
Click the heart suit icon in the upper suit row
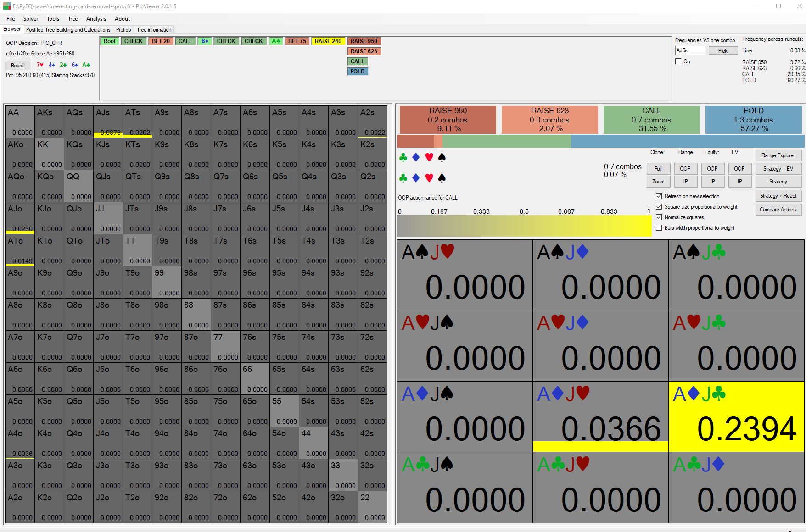429,158
